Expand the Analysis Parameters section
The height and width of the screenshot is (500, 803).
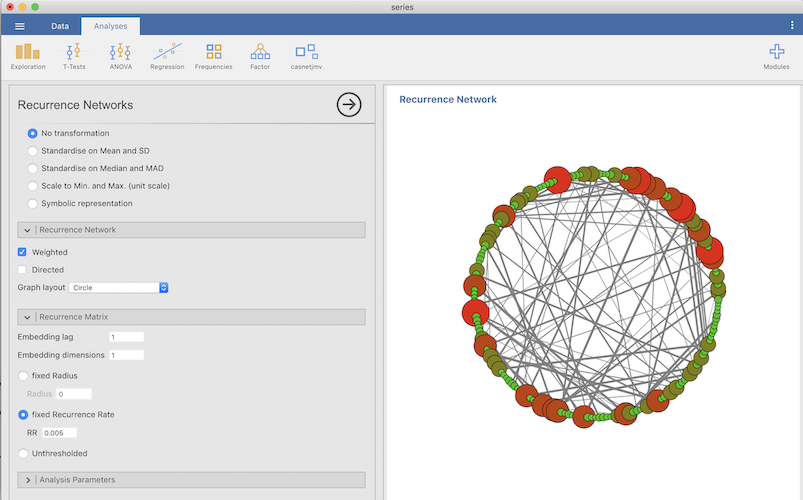[x=28, y=480]
